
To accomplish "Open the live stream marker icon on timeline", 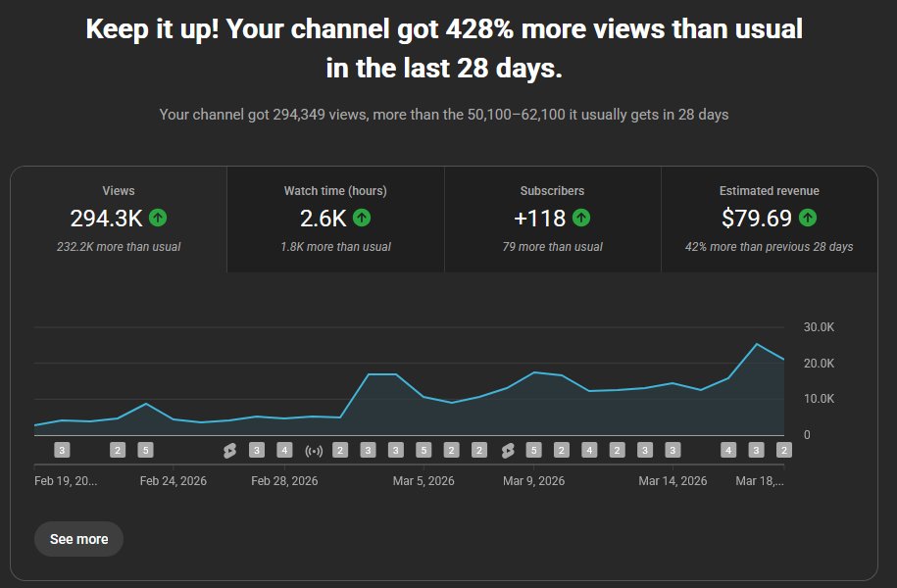I will pyautogui.click(x=314, y=451).
